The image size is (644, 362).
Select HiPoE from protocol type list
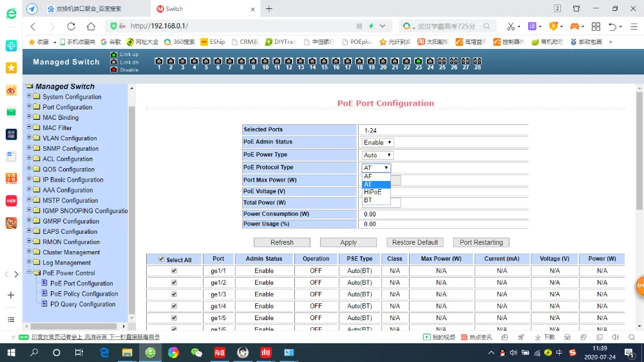point(373,192)
